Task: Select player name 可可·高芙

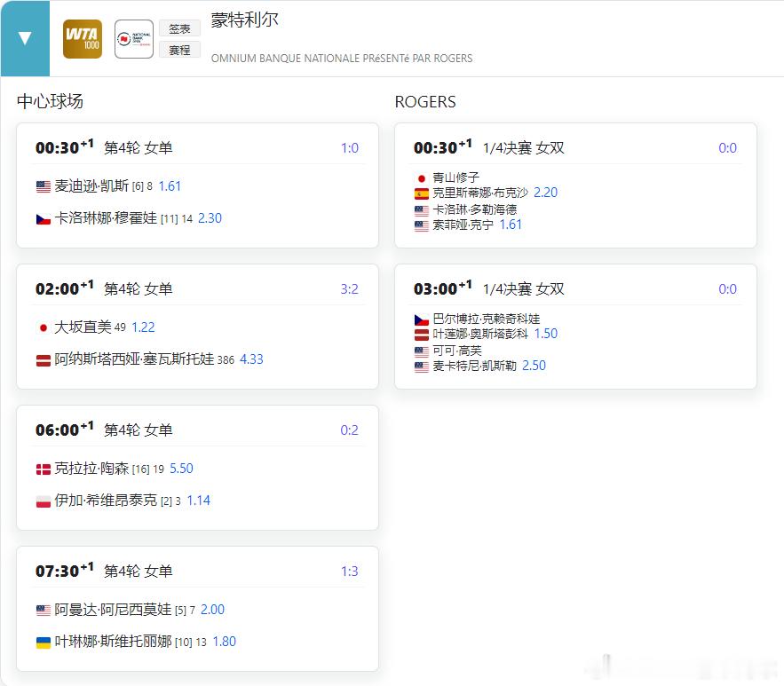Action: pyautogui.click(x=457, y=351)
